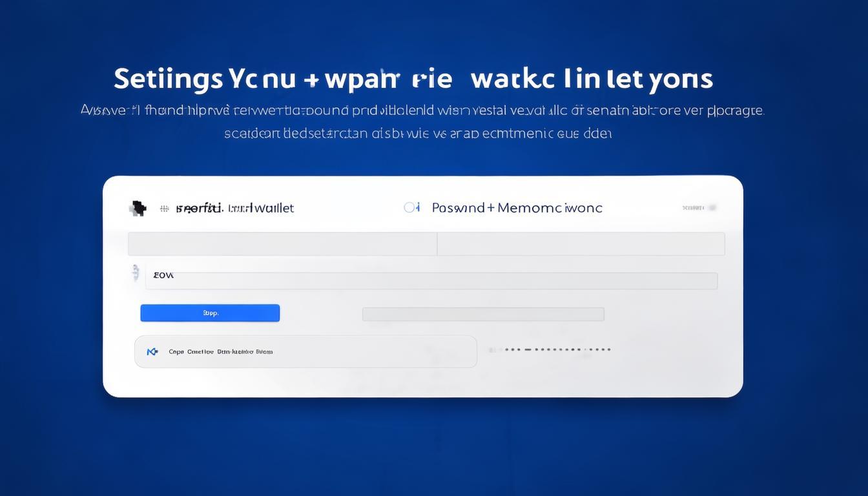Click the second line of subtitle text

[x=418, y=134]
